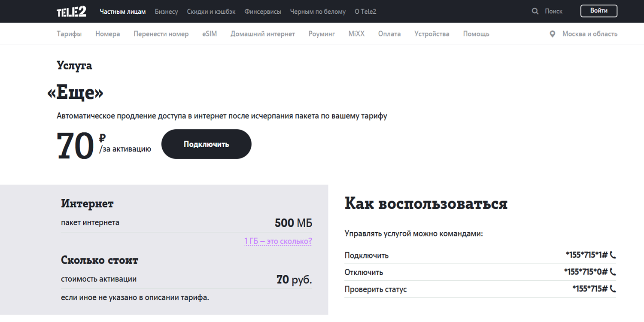Click the Поиск search field
The height and width of the screenshot is (322, 644).
[x=553, y=11]
